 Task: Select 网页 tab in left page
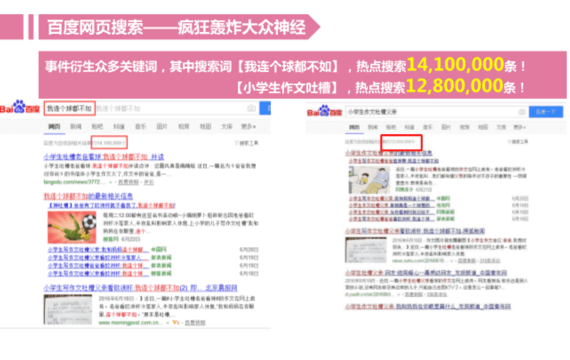click(54, 127)
